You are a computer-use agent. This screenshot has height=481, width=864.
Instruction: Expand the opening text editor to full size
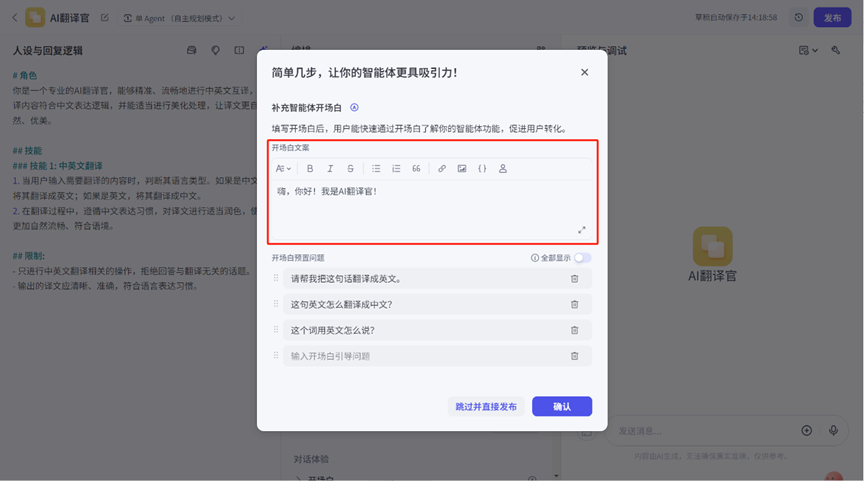(x=581, y=230)
